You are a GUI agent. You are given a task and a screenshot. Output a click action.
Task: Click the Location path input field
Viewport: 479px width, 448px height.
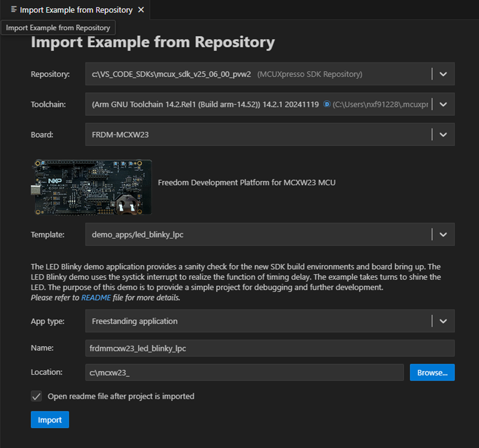point(245,372)
